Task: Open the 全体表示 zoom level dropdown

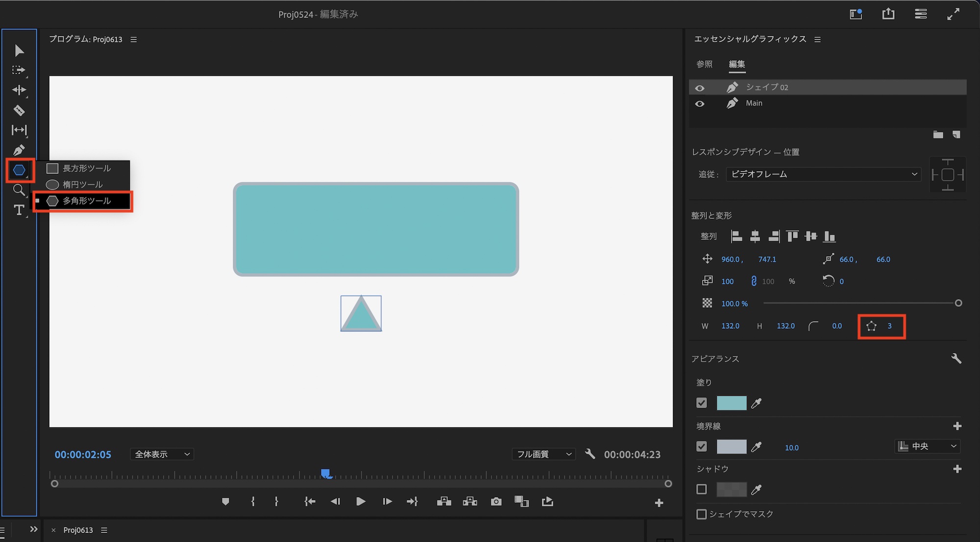Action: click(162, 454)
